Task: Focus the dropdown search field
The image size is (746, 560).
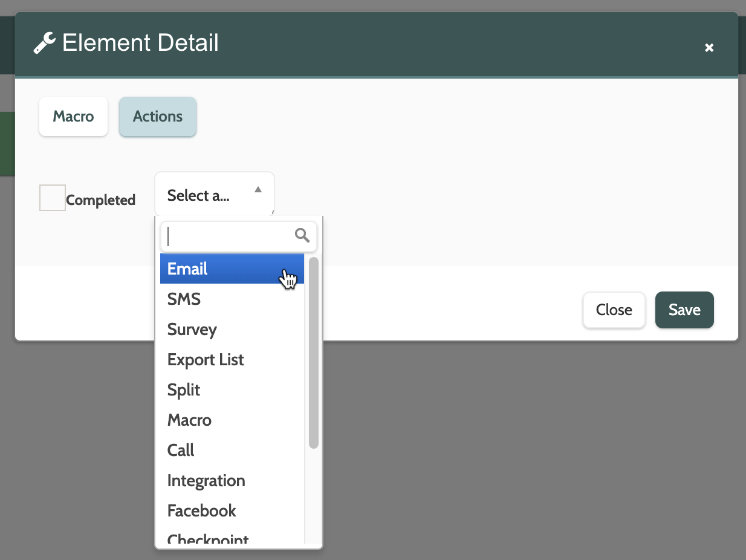Action: click(230, 236)
